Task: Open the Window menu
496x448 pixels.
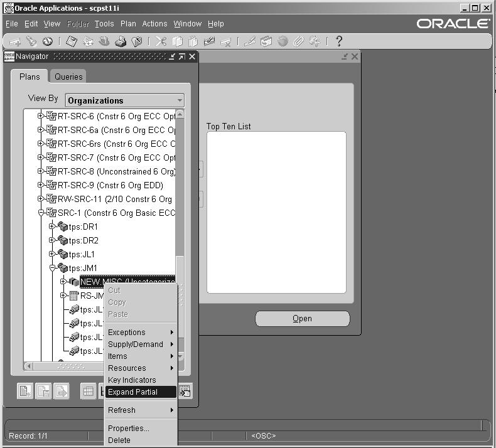Action: click(187, 24)
